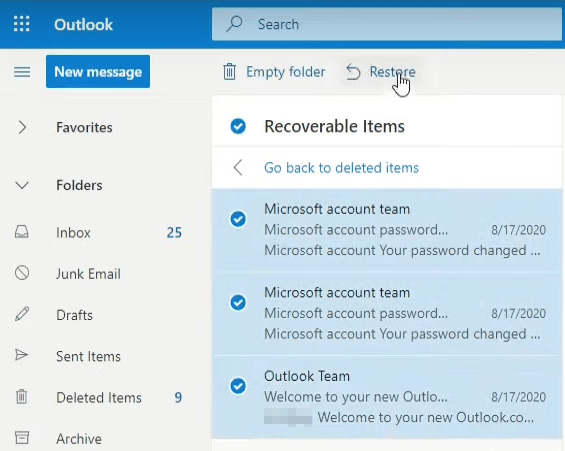Click the Restore button label
565x451 pixels.
coord(392,72)
